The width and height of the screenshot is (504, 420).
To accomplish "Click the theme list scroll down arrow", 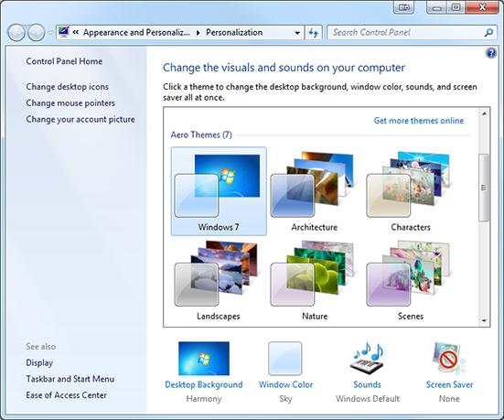I will point(484,320).
